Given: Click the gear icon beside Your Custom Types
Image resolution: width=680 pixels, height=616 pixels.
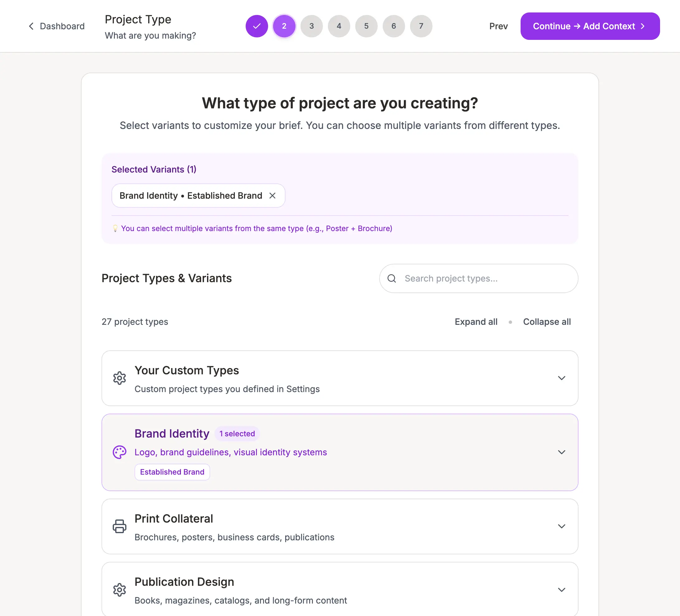Looking at the screenshot, I should [120, 378].
